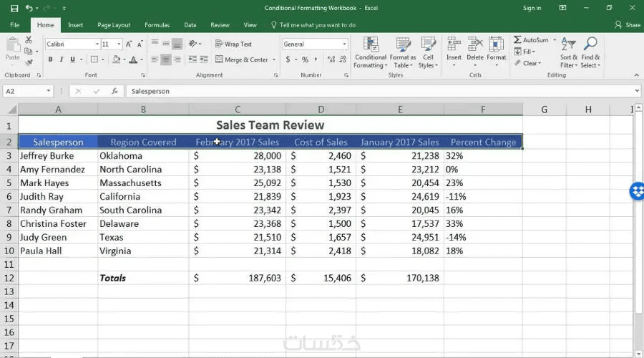Switch to the Formulas ribbon tab
Image resolution: width=644 pixels, height=358 pixels.
[157, 25]
